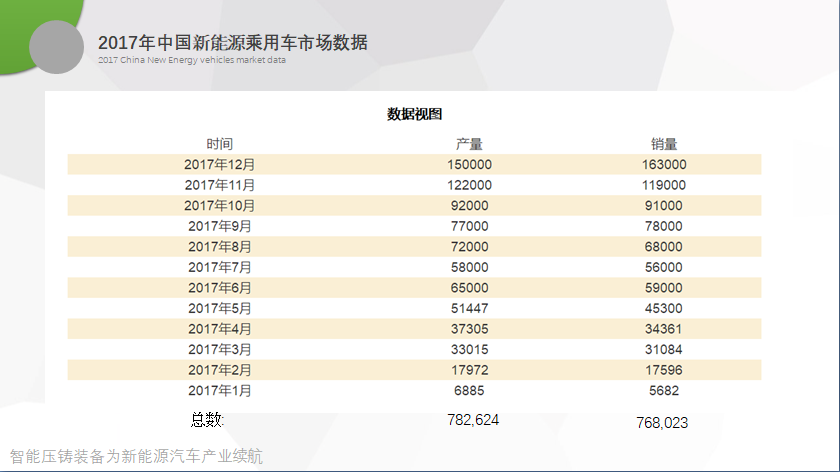This screenshot has height=472, width=840.
Task: Click the 销量 column header
Action: [664, 144]
